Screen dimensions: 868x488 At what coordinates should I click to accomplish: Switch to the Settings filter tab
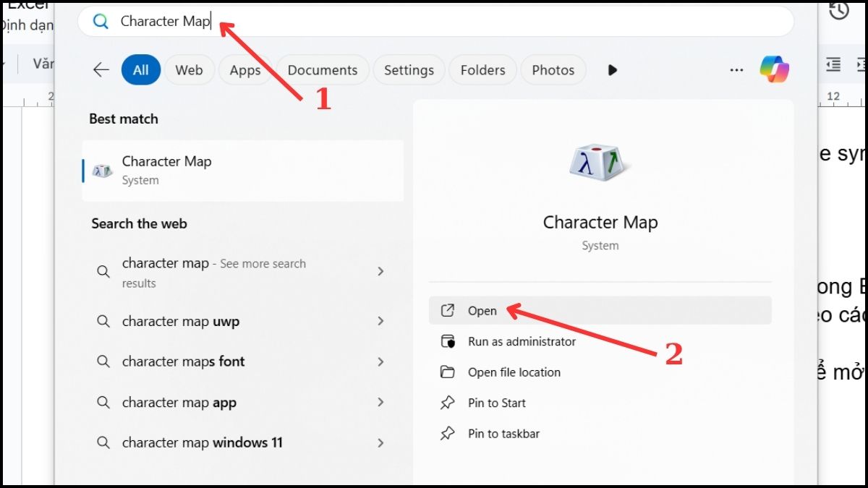pyautogui.click(x=409, y=70)
